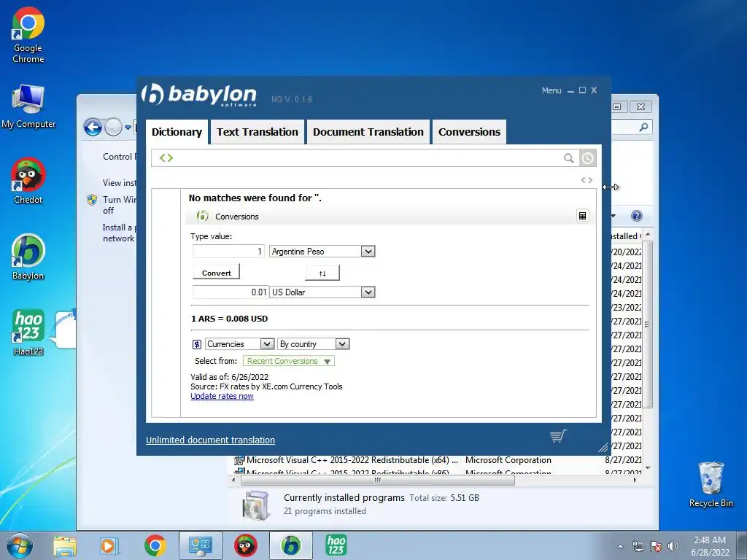Open Chedot from the taskbar
Viewport: 747px width, 560px height.
click(x=245, y=545)
